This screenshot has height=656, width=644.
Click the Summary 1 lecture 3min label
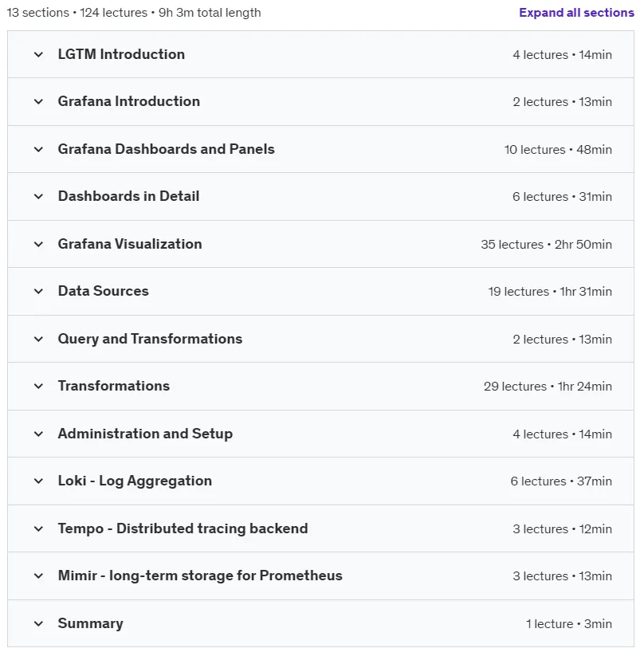tap(568, 624)
